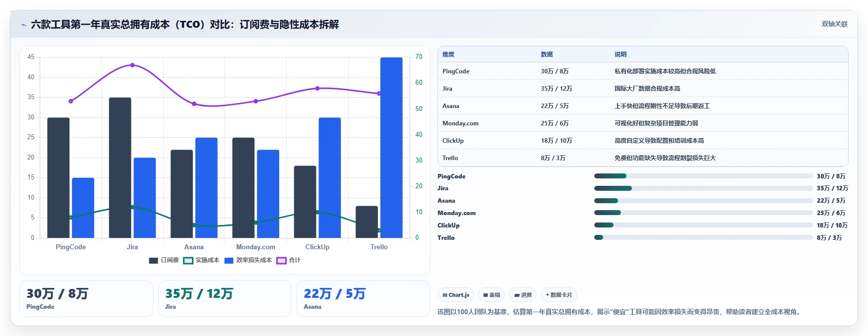This screenshot has height=336, width=868.
Task: Select the Jira 35万 / 12万 data card
Action: coord(225,298)
